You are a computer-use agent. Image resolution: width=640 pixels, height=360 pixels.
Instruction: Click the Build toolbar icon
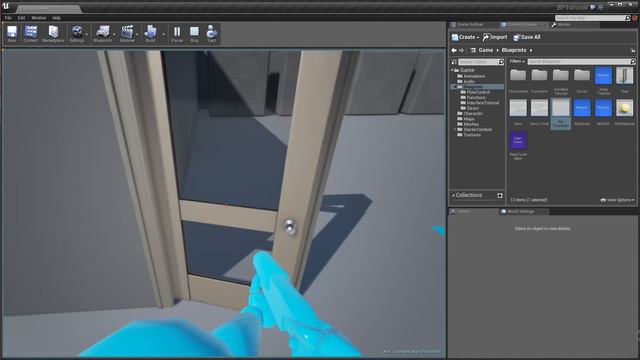click(x=150, y=33)
